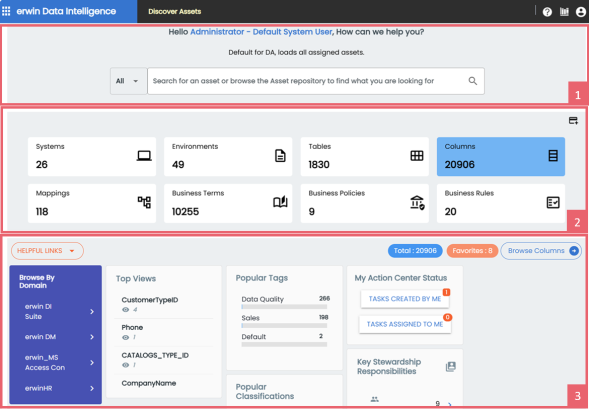Expand the erwinHR domain chevron
The width and height of the screenshot is (589, 409).
[92, 388]
